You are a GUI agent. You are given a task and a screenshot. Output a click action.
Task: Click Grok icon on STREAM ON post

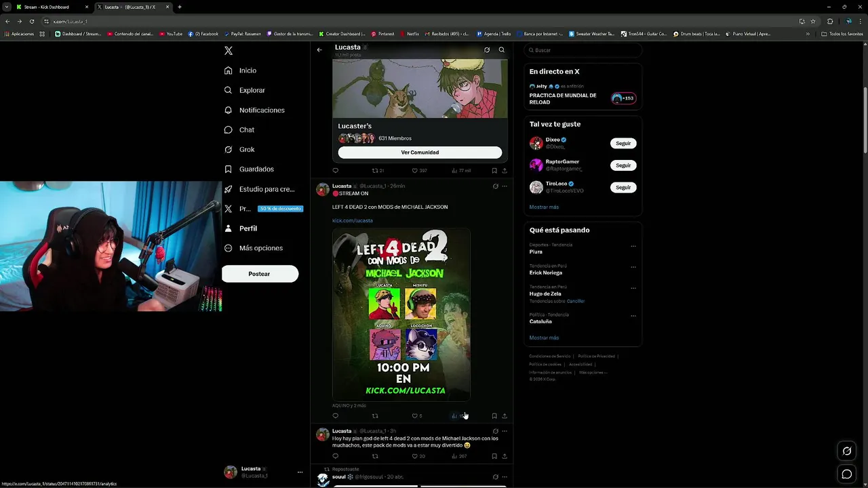coord(495,186)
